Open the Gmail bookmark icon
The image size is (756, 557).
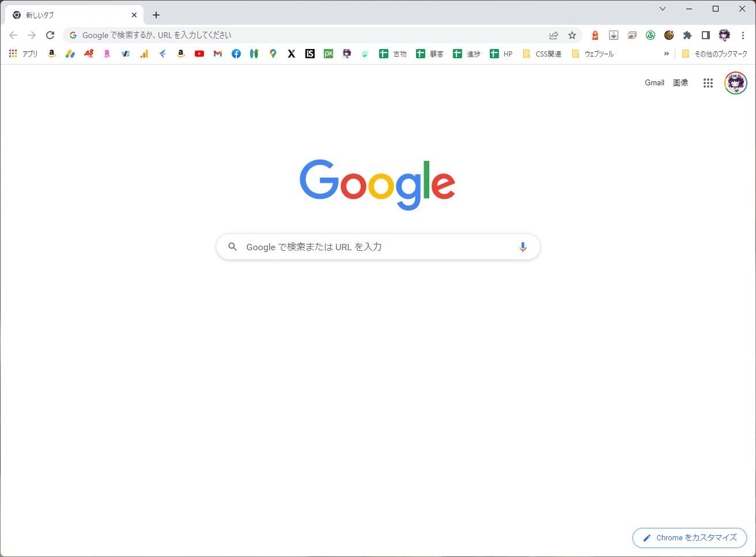(218, 54)
